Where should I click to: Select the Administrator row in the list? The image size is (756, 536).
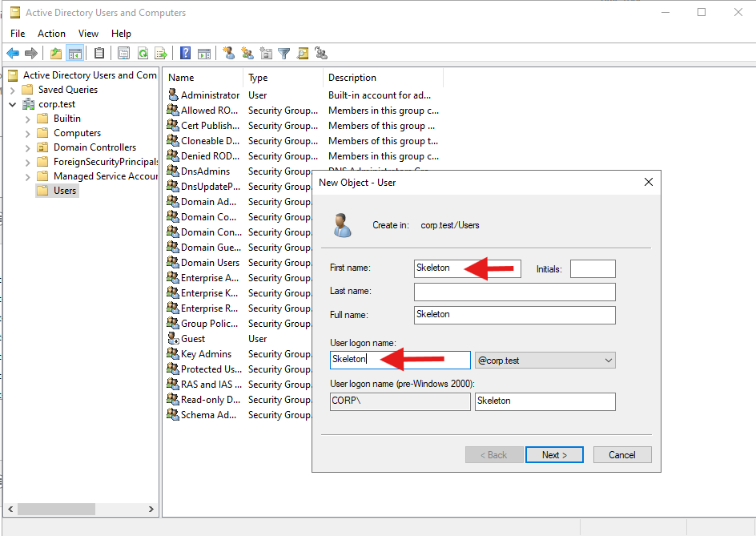302,95
